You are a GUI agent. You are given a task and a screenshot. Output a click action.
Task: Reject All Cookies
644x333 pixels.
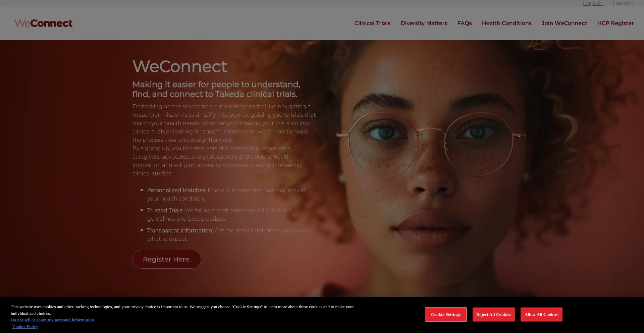(493, 315)
